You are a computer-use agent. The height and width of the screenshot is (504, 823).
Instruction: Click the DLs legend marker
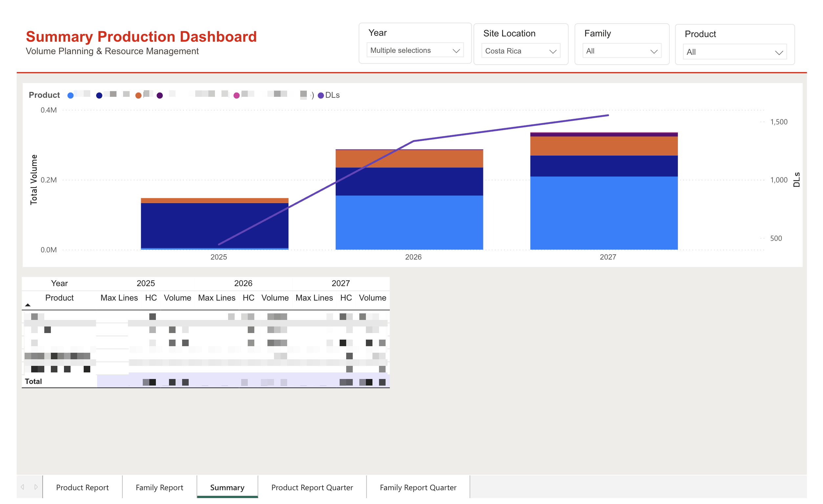click(x=321, y=95)
